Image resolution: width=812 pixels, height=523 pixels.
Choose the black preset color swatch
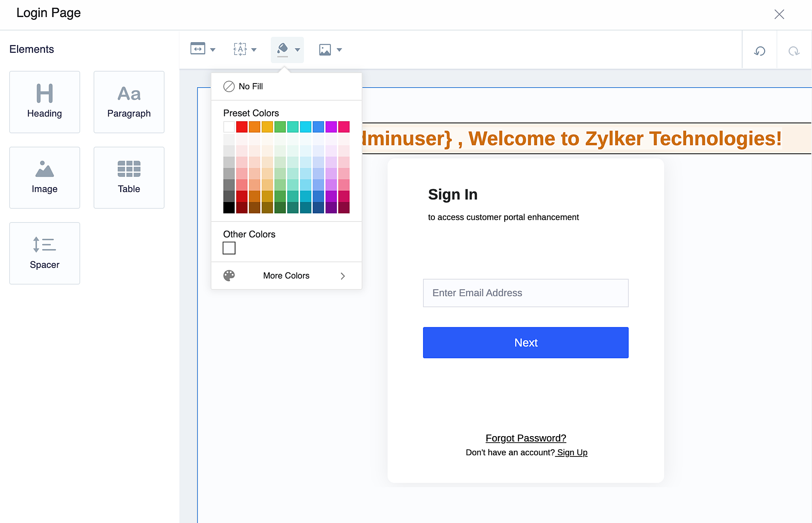pyautogui.click(x=229, y=208)
